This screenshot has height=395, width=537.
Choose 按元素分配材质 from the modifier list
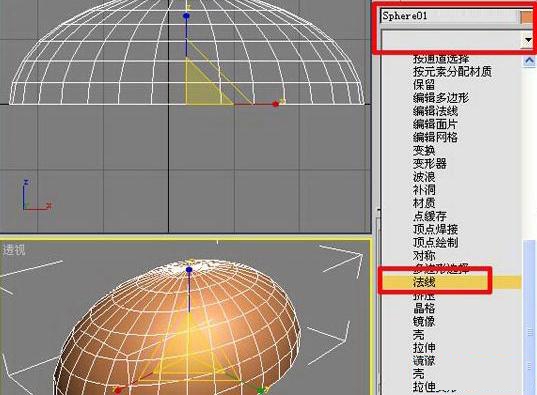[452, 71]
